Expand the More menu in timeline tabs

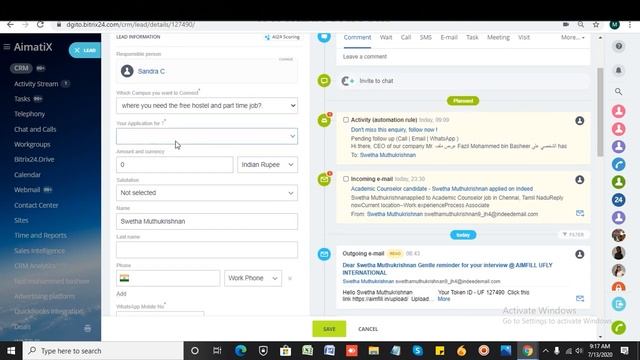pos(573,37)
